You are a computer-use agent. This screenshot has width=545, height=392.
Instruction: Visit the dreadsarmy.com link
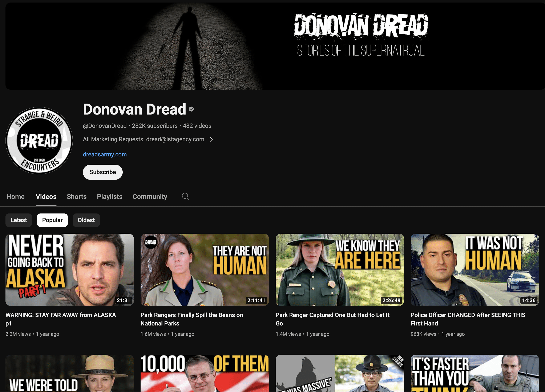pyautogui.click(x=105, y=154)
